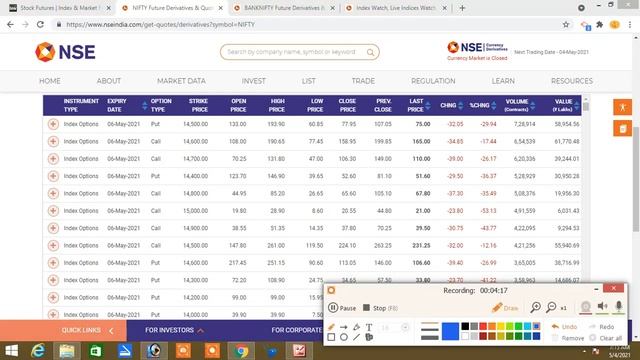The image size is (640, 360).
Task: Collapse the QUICK LINKS panel
Action: 111,331
